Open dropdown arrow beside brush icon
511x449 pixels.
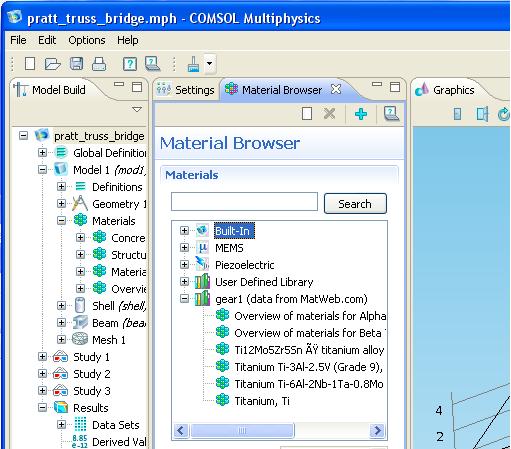(x=209, y=63)
